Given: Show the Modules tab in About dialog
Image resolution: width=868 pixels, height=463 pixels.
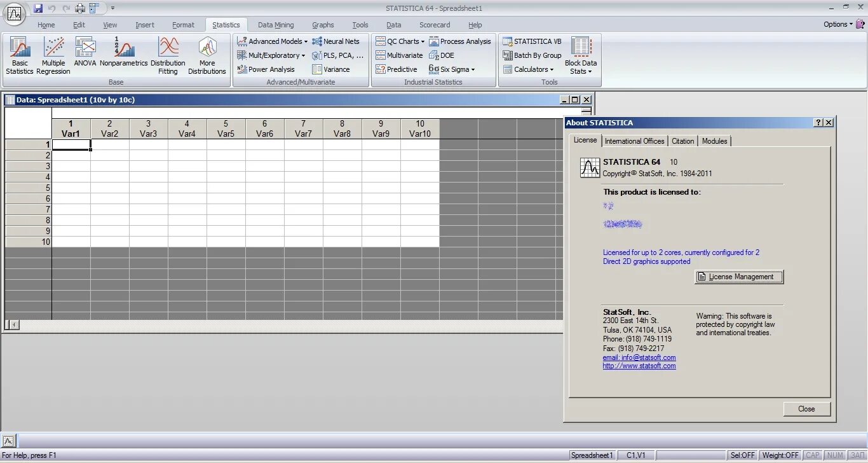Looking at the screenshot, I should (714, 141).
